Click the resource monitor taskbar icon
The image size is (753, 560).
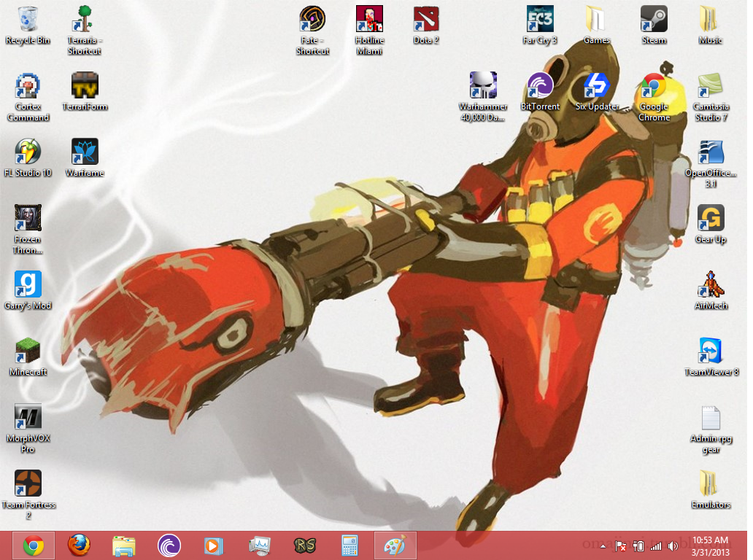coord(259,545)
